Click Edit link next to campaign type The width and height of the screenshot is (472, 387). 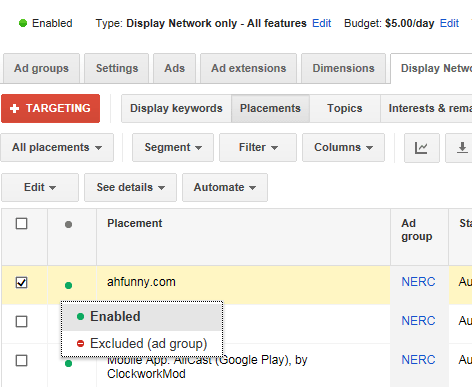point(321,23)
